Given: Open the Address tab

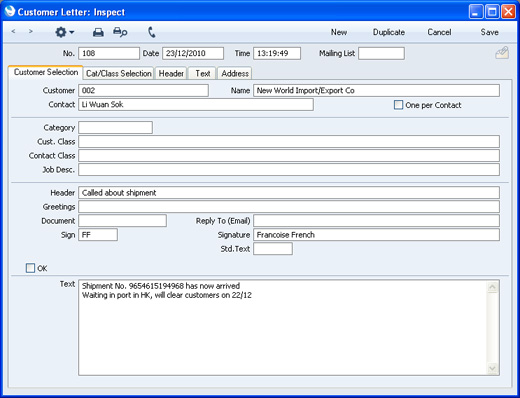Looking at the screenshot, I should click(235, 73).
